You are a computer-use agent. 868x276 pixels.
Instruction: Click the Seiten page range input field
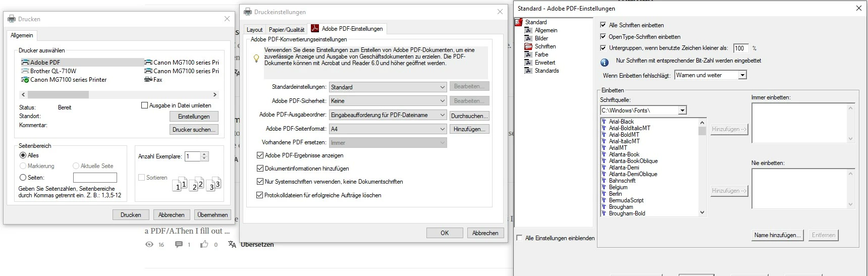tap(95, 178)
